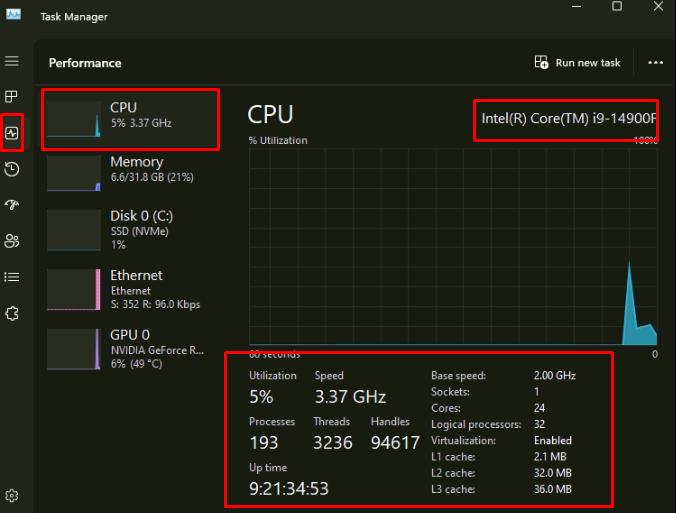Close the Task Manager window
Viewport: 676px width, 513px height.
click(x=658, y=6)
